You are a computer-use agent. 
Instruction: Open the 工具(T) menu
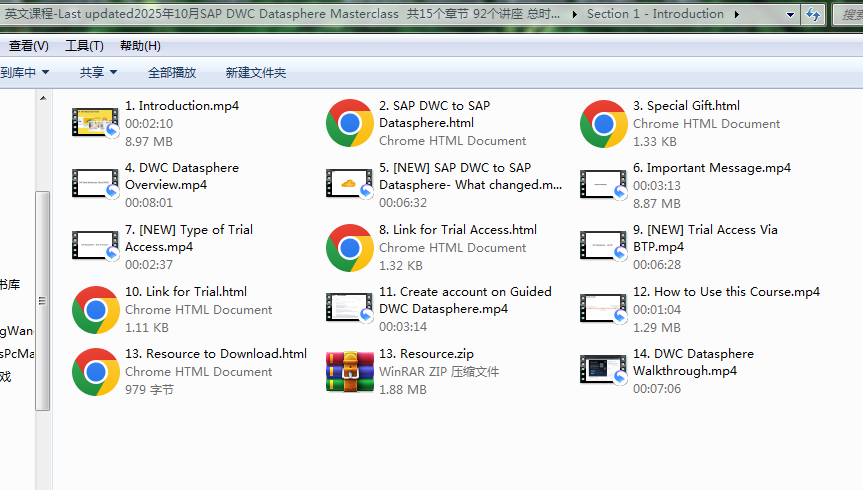click(84, 46)
